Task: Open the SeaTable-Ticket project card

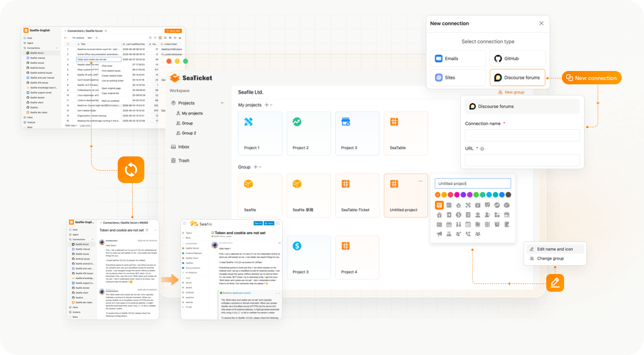Action: tap(358, 195)
